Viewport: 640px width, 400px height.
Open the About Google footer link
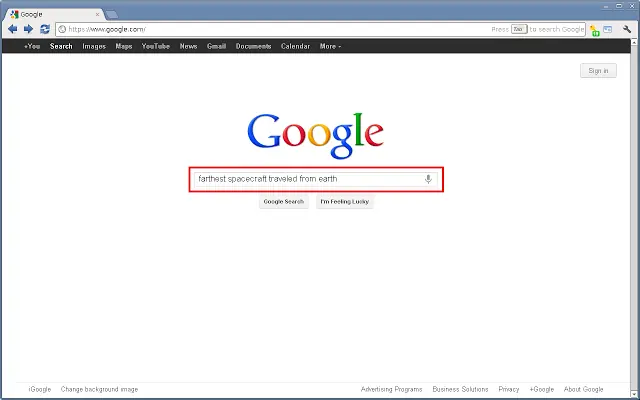(x=584, y=389)
